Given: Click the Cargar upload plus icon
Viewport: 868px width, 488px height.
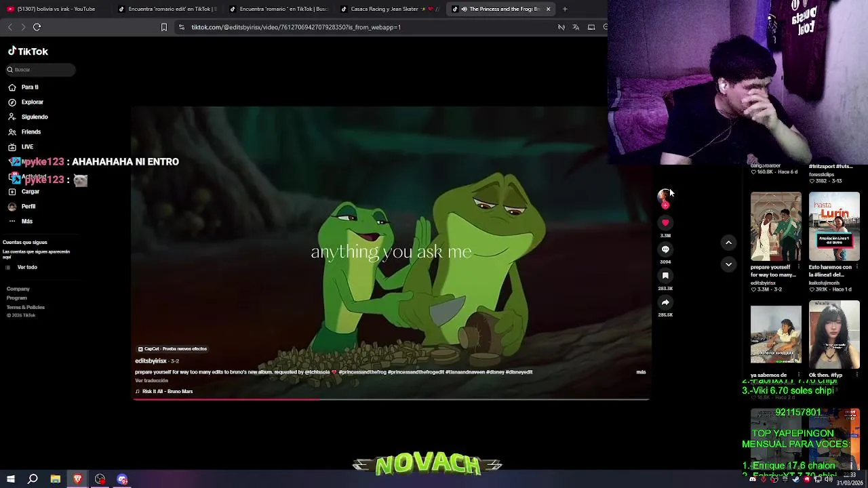Looking at the screenshot, I should [x=12, y=192].
